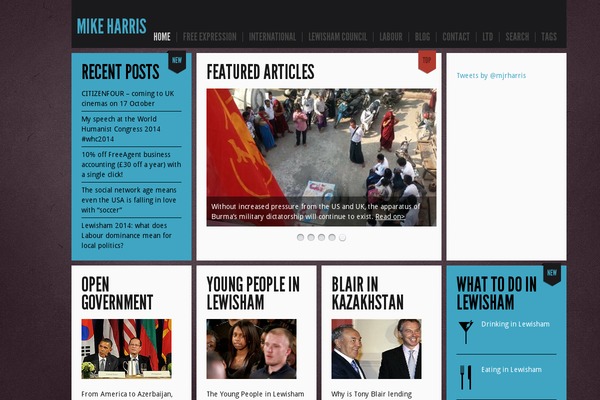Click the Young People in Lewisham heading

(253, 293)
